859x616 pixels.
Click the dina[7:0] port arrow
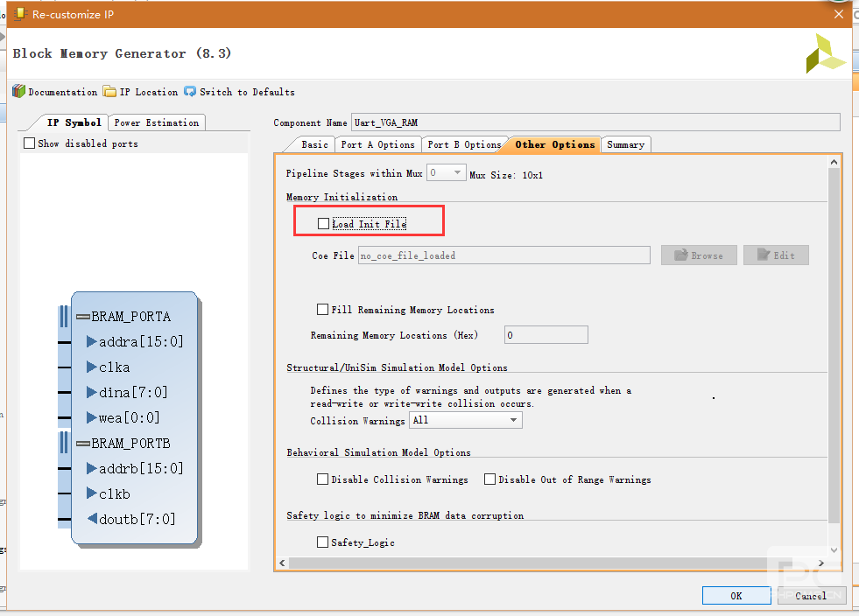coord(91,392)
